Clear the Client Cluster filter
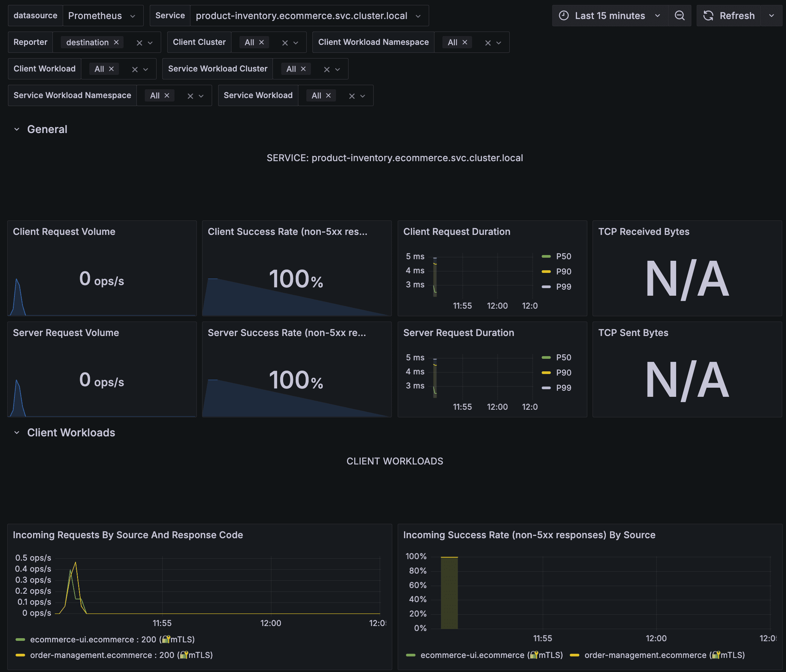 285,43
